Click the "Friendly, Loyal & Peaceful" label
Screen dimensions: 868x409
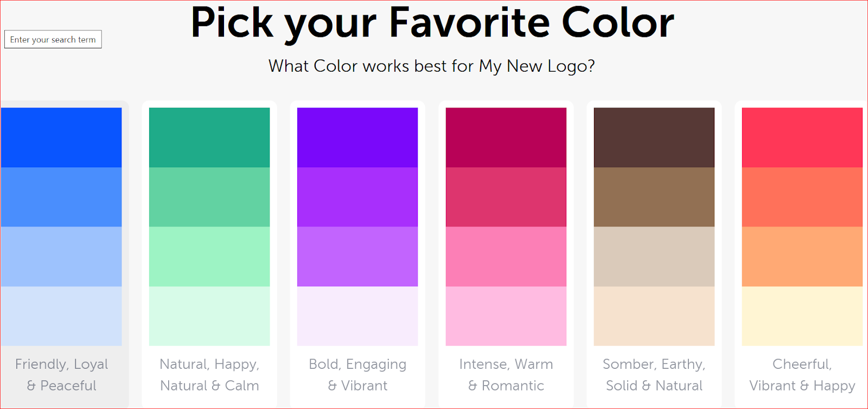coord(61,375)
